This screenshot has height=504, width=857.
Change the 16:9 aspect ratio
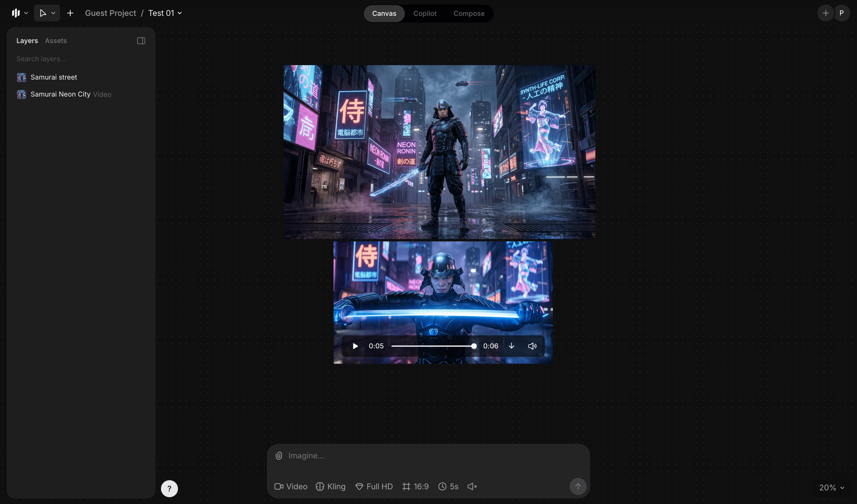click(x=416, y=487)
